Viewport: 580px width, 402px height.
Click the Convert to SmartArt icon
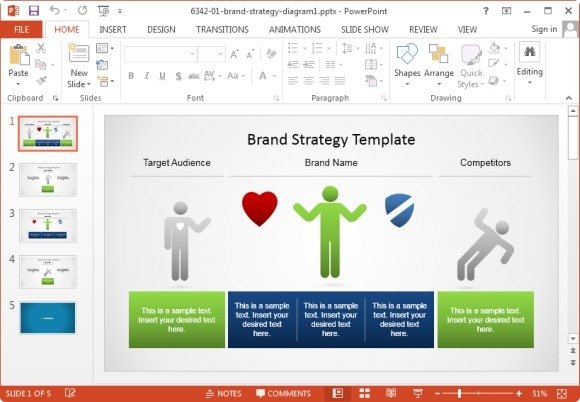pyautogui.click(x=371, y=81)
